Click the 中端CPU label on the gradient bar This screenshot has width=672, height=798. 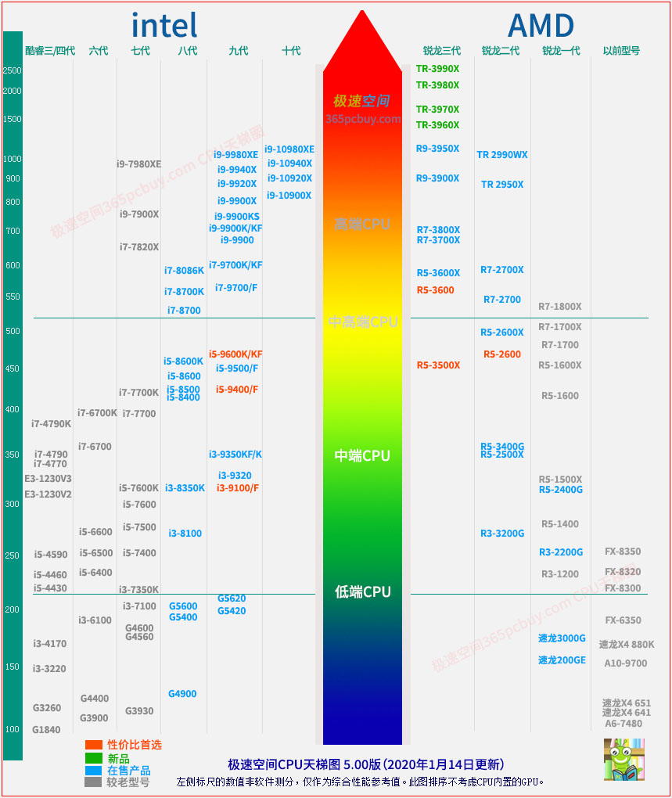coord(361,456)
